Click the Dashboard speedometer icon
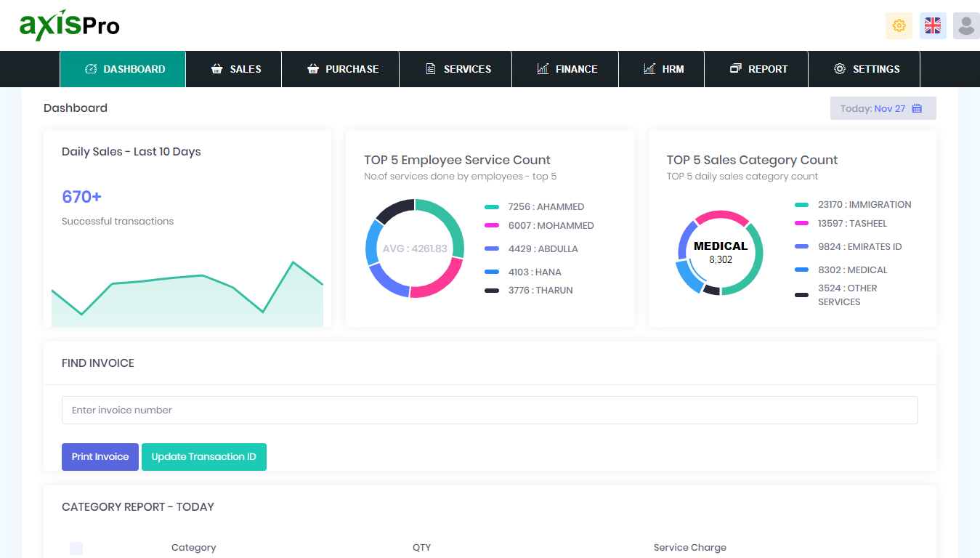Image resolution: width=980 pixels, height=558 pixels. 91,69
